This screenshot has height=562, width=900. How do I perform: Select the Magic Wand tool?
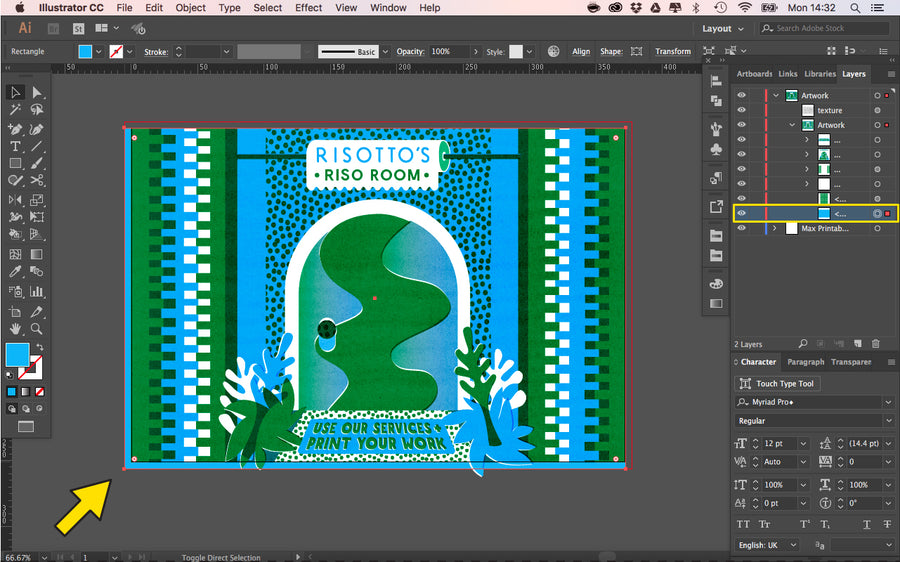[x=16, y=110]
